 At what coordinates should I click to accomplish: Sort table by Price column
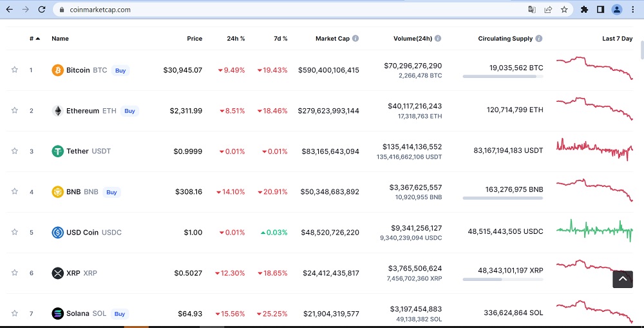pos(194,39)
